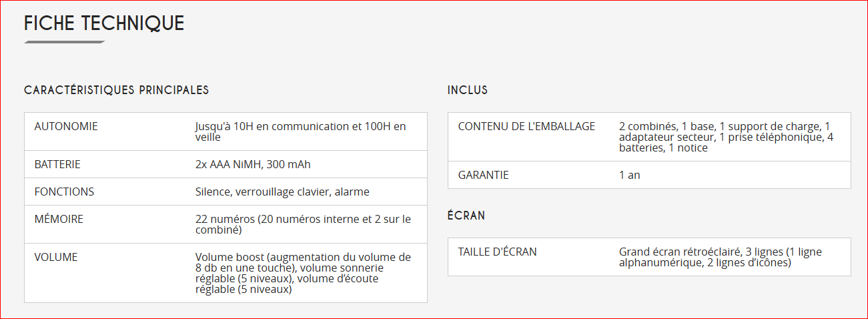Select the AUTONOMIE row label
The image size is (868, 319).
click(x=66, y=126)
